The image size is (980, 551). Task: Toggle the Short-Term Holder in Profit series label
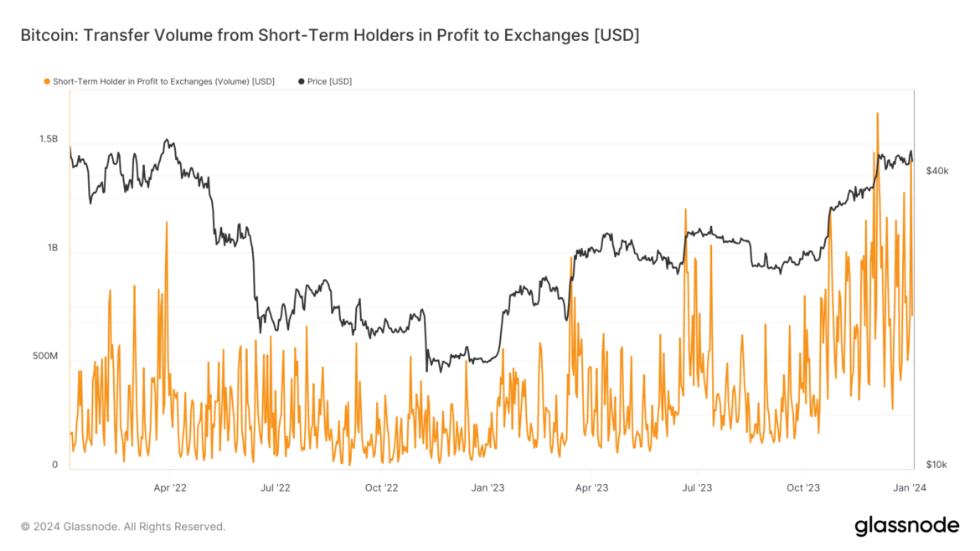[163, 81]
